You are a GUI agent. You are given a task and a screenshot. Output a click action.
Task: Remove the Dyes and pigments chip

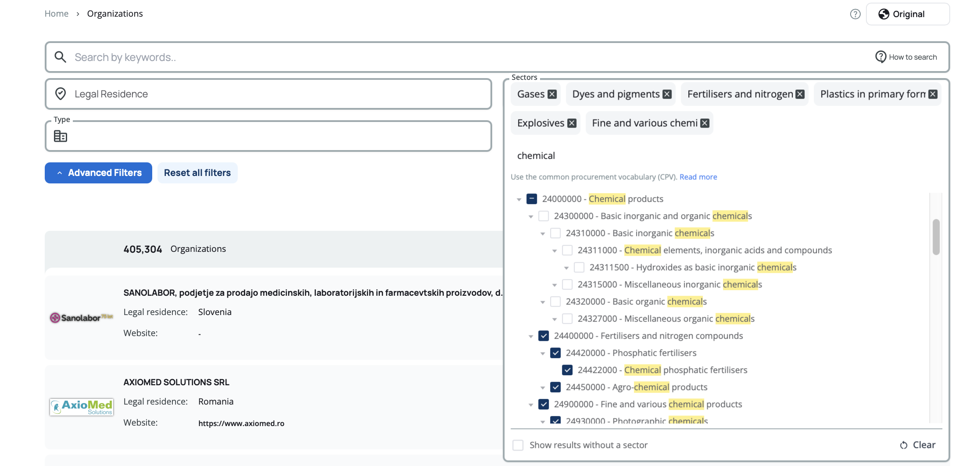pyautogui.click(x=667, y=94)
